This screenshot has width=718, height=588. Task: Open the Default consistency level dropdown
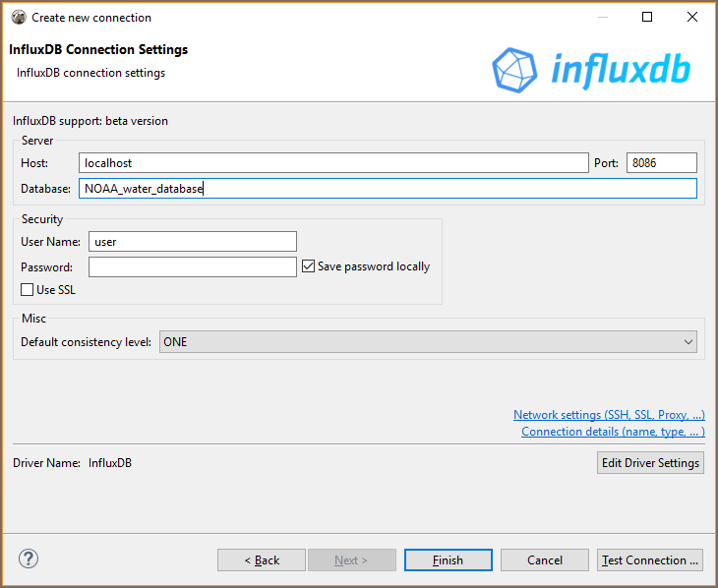428,342
